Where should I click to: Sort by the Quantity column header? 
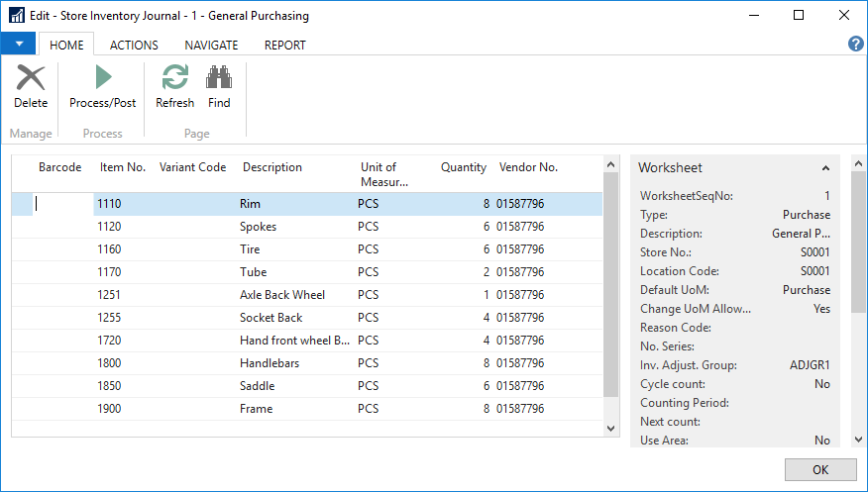pyautogui.click(x=464, y=168)
